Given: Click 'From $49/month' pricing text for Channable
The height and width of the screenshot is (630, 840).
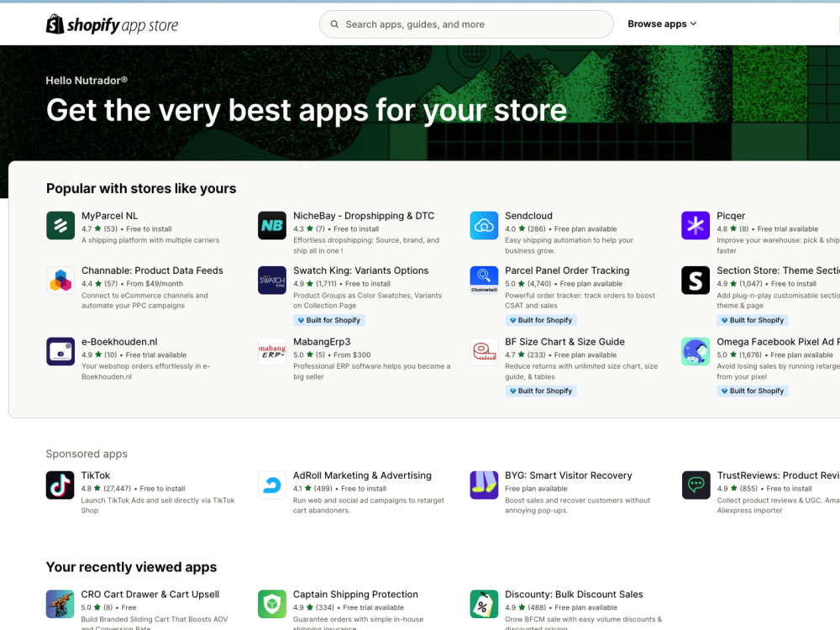Looking at the screenshot, I should point(155,284).
